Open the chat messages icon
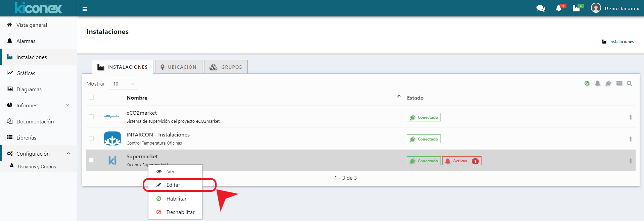Viewport: 644px width, 221px height. coord(541,8)
